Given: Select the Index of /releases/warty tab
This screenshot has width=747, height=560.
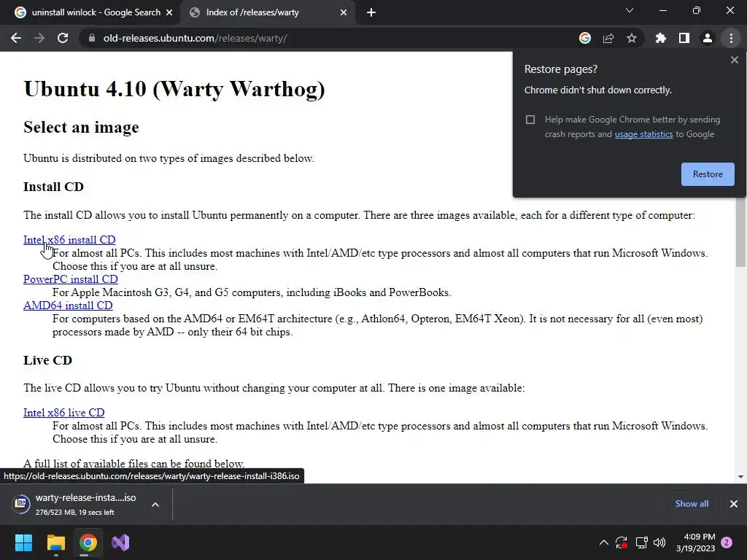Looking at the screenshot, I should click(x=267, y=13).
